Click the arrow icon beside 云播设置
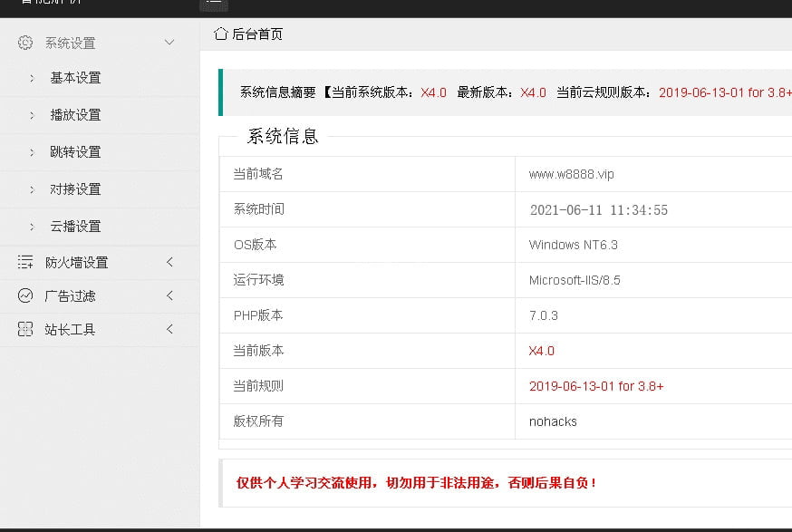 [x=33, y=227]
